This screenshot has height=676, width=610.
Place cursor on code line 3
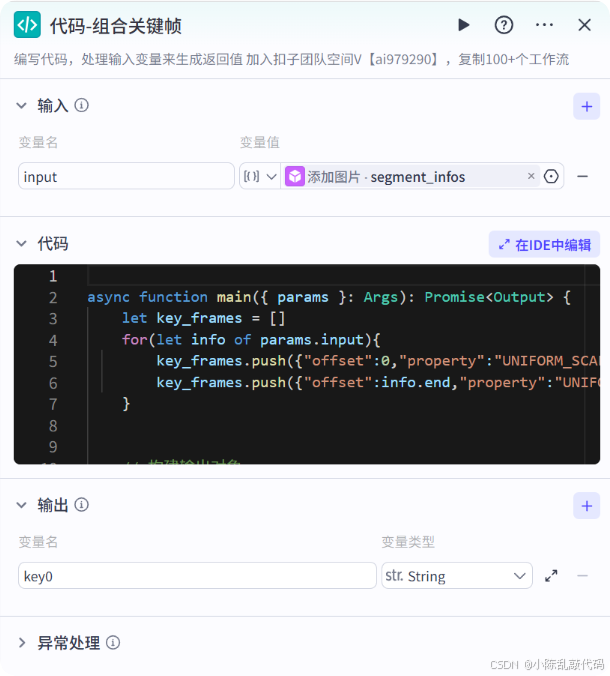pos(203,319)
